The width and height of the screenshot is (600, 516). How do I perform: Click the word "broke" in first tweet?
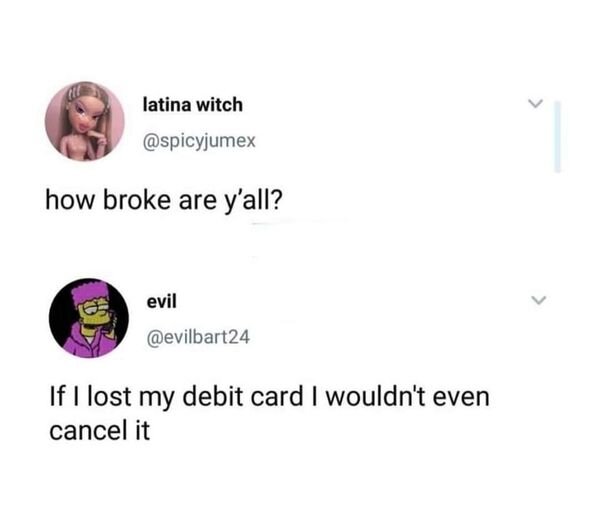tap(137, 199)
